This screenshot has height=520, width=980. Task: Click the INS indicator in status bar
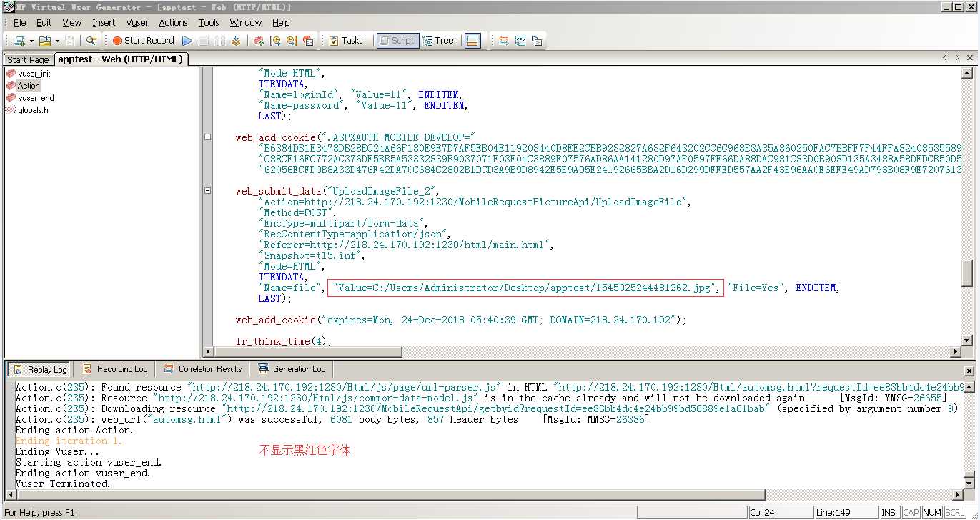tap(889, 512)
